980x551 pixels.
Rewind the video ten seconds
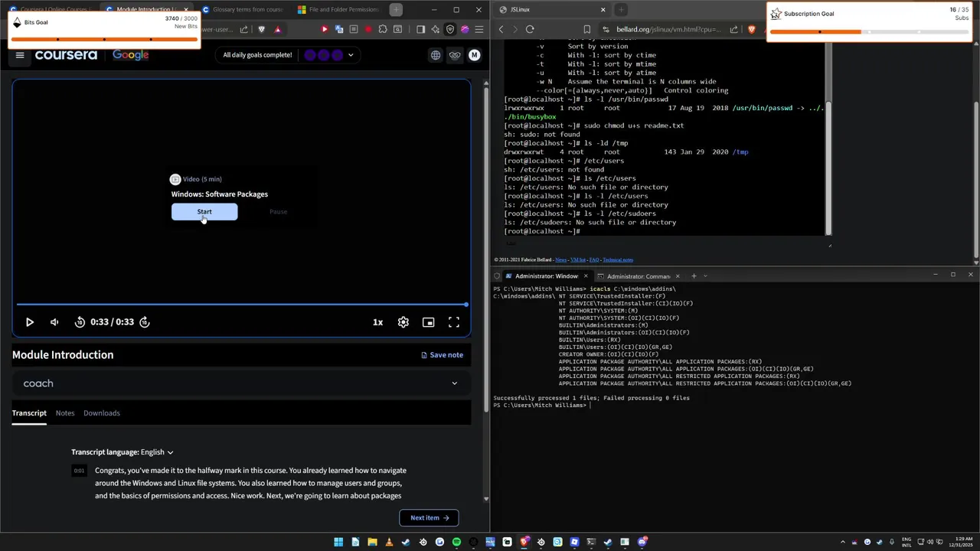click(80, 322)
